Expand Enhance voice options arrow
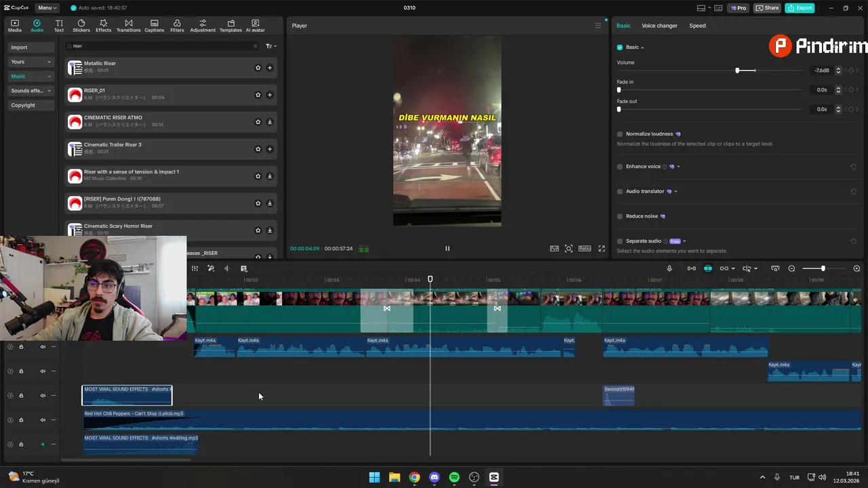Screen dimensions: 868x488 (x=678, y=167)
